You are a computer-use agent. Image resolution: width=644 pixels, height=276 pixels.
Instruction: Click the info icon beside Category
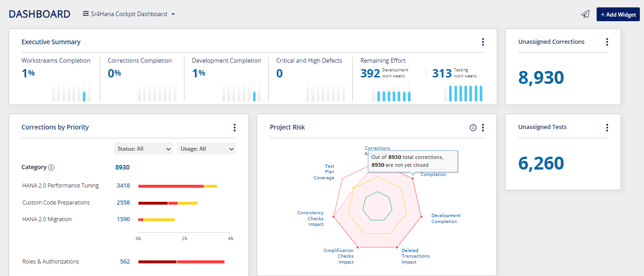52,168
